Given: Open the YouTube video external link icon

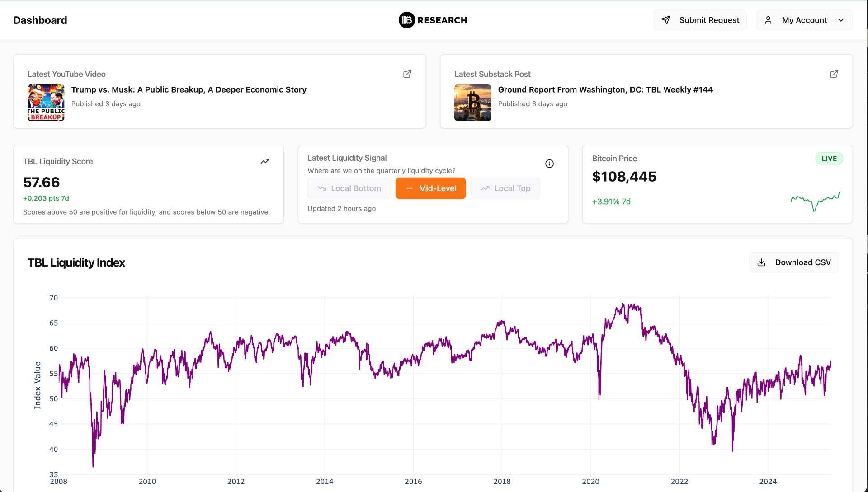Looking at the screenshot, I should pos(407,74).
